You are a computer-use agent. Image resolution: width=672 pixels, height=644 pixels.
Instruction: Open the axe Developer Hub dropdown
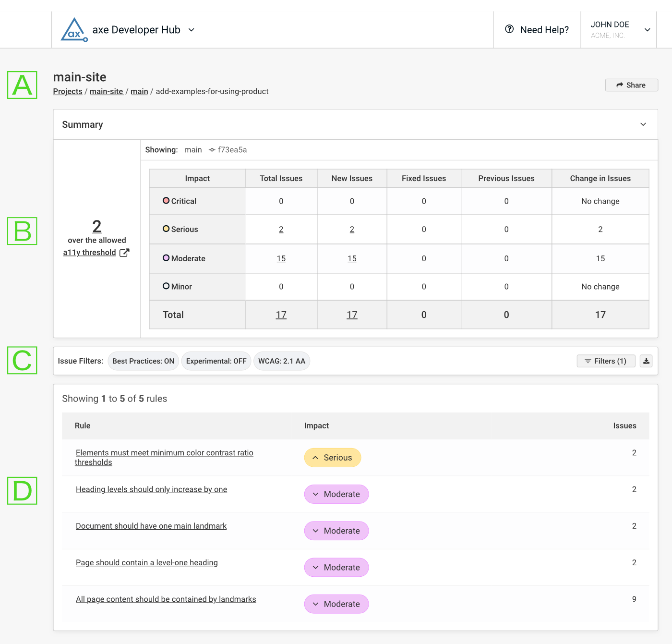coord(191,30)
